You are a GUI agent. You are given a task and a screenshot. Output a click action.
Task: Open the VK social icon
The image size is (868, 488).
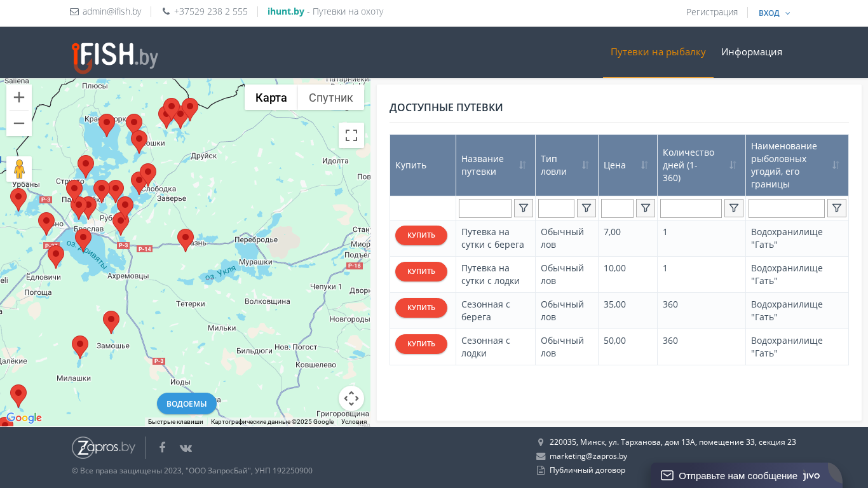click(186, 448)
